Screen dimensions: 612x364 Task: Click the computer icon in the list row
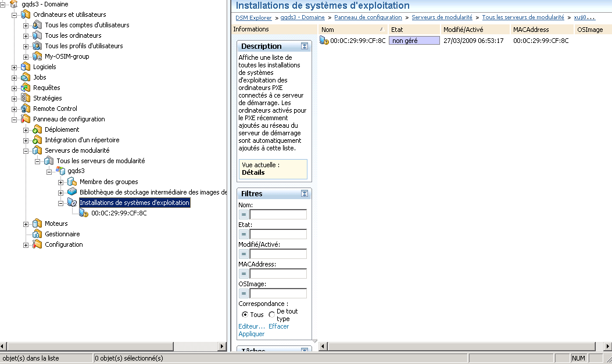324,40
